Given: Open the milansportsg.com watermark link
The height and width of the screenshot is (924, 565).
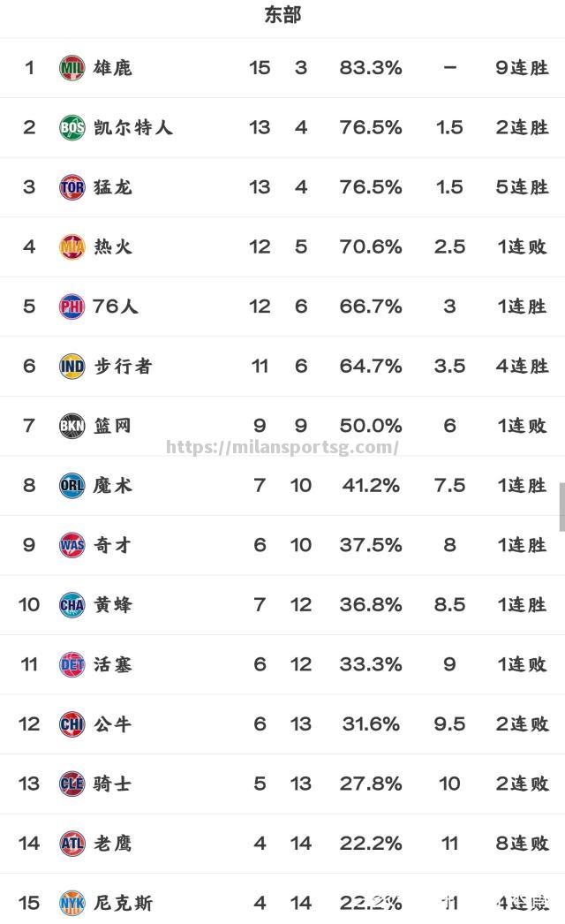Looking at the screenshot, I should 282,447.
